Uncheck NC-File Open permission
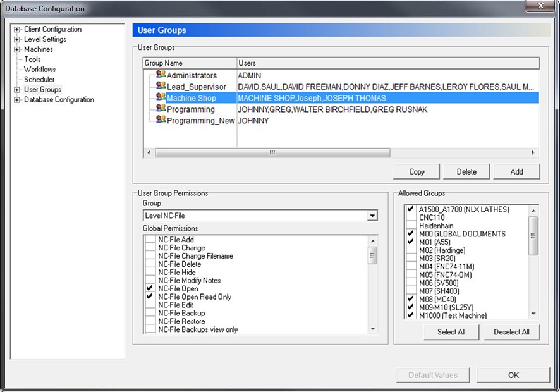This screenshot has width=560, height=392. pyautogui.click(x=150, y=288)
